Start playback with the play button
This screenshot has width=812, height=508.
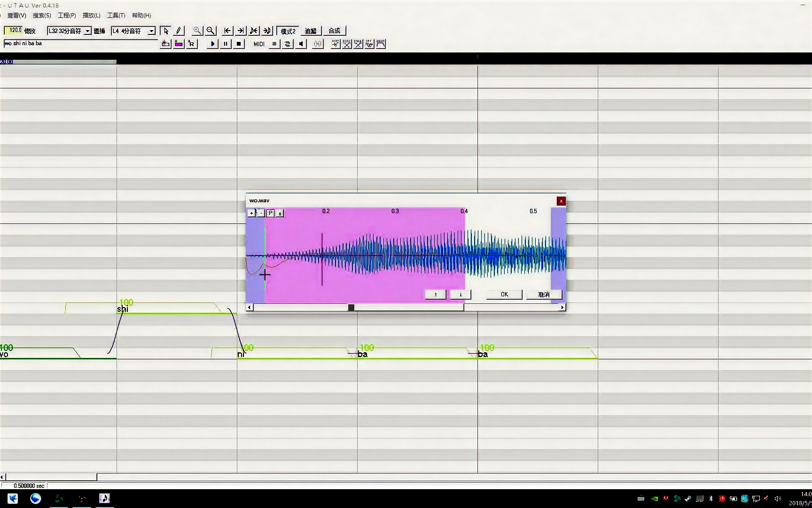[x=212, y=44]
